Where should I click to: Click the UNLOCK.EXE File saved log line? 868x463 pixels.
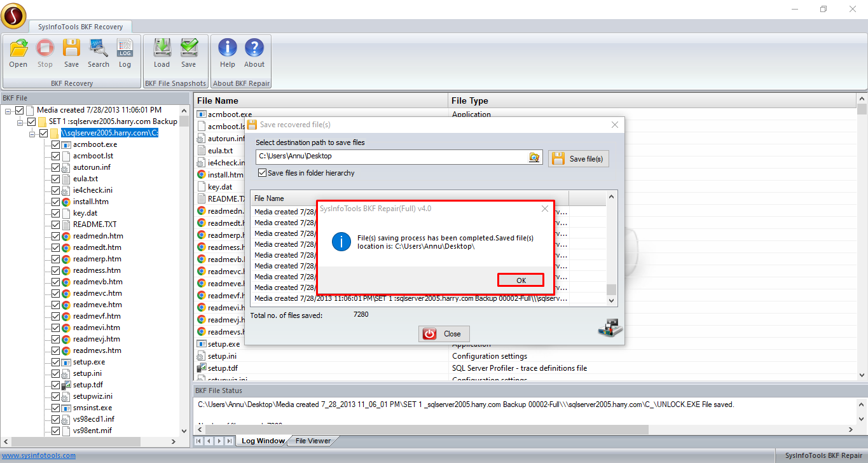tap(466, 404)
